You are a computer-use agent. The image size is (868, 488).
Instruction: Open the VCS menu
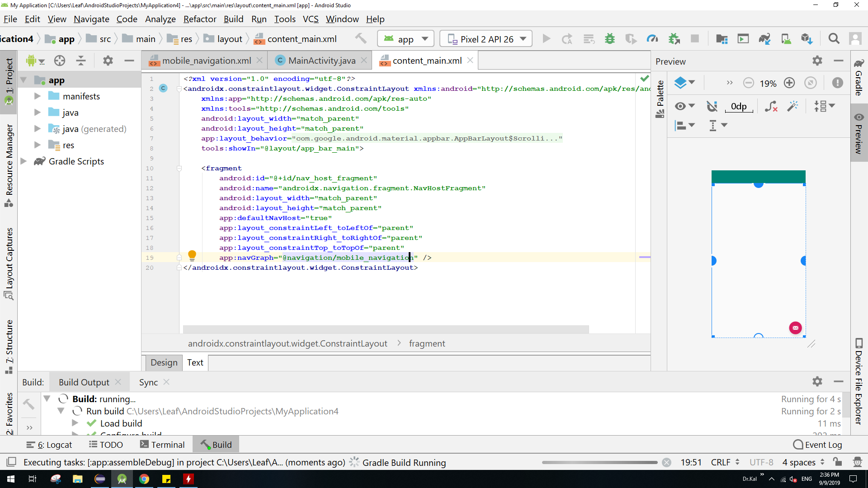[x=311, y=19]
